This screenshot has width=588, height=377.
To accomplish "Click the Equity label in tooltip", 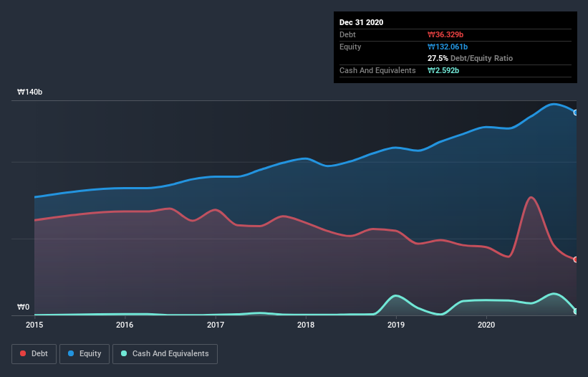I will pos(350,47).
